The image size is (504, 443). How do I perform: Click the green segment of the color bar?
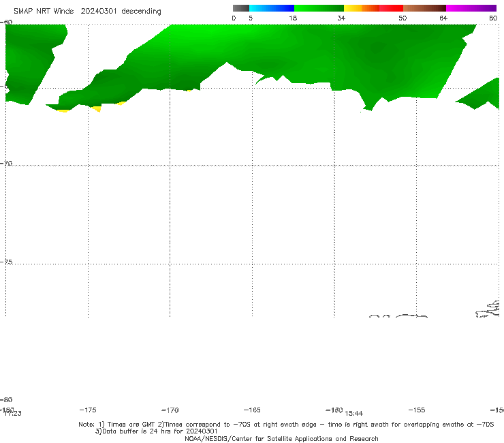pyautogui.click(x=319, y=8)
